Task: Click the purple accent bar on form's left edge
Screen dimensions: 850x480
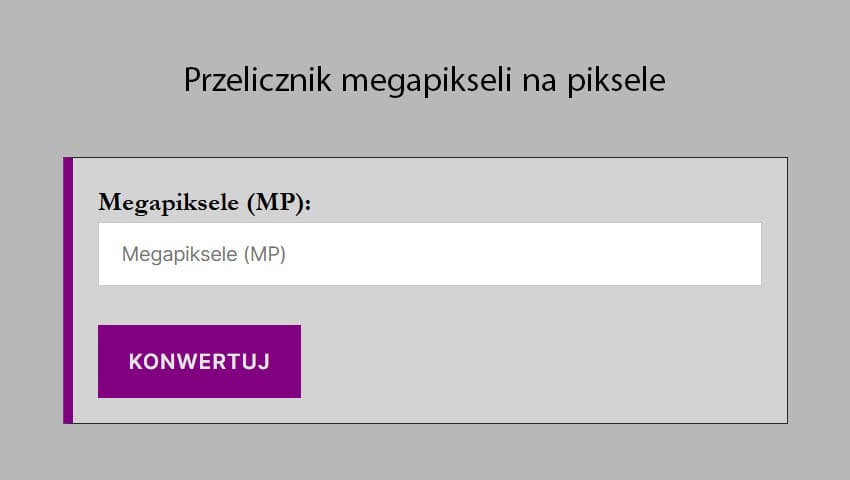Action: 68,290
